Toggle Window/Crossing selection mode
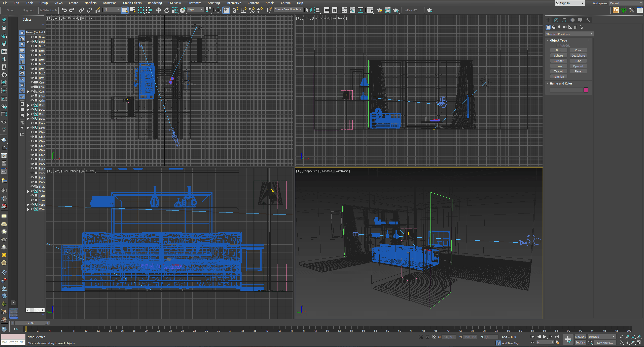This screenshot has height=347, width=644. pos(149,10)
